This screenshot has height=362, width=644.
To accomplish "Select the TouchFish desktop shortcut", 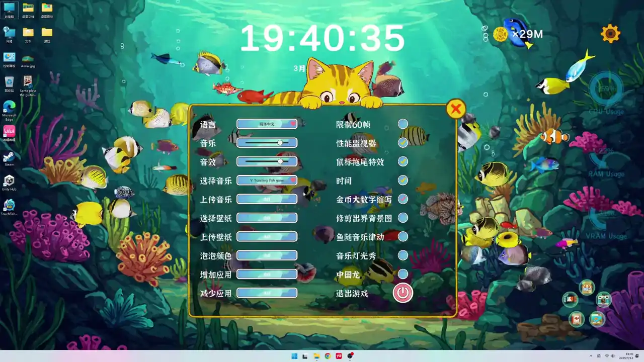I will tap(9, 207).
